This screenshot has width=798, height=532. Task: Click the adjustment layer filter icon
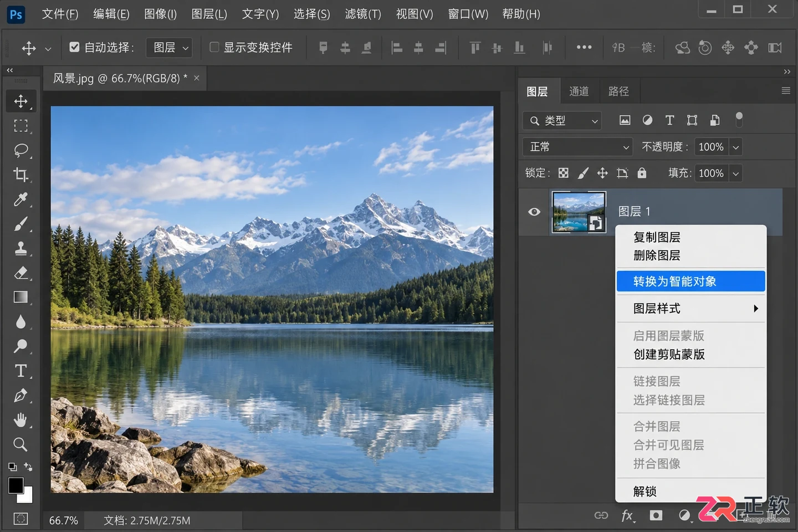click(x=647, y=120)
